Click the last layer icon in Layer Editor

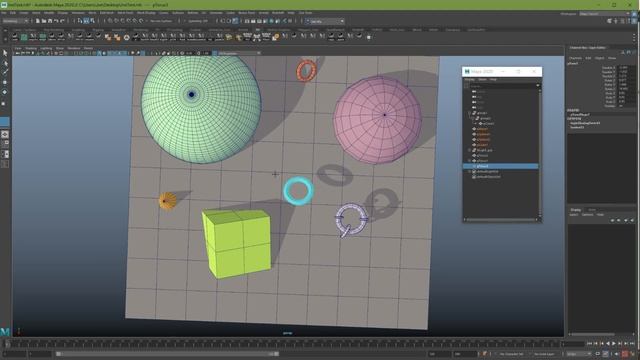click(632, 220)
